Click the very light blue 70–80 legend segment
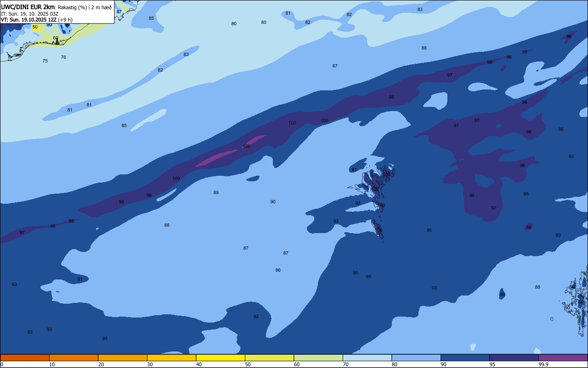The width and height of the screenshot is (588, 368). click(367, 357)
